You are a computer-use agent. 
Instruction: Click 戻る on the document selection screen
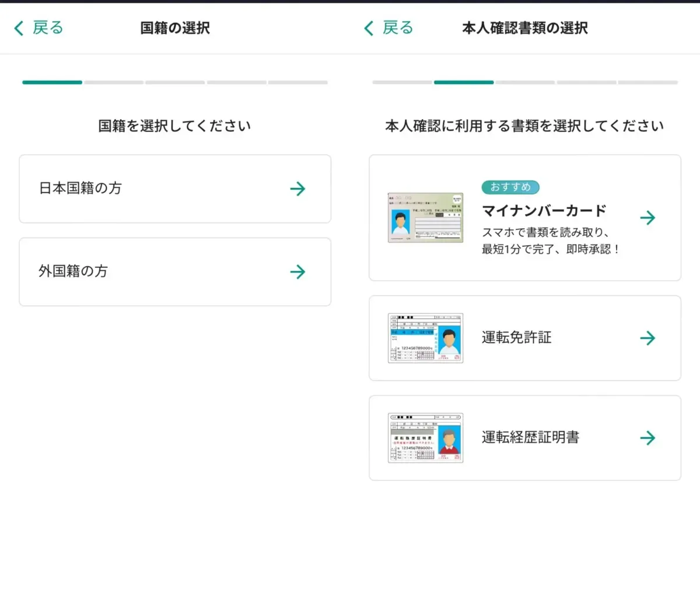[394, 27]
